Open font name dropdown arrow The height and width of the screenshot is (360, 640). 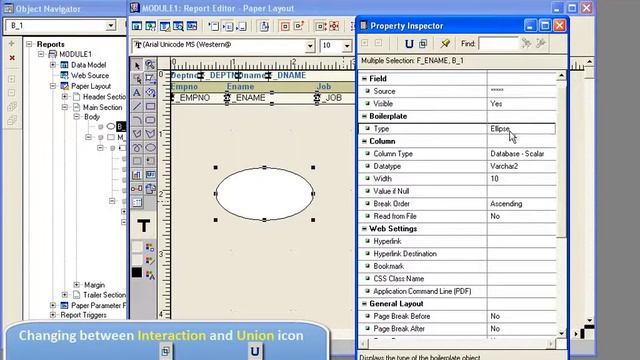pos(310,46)
